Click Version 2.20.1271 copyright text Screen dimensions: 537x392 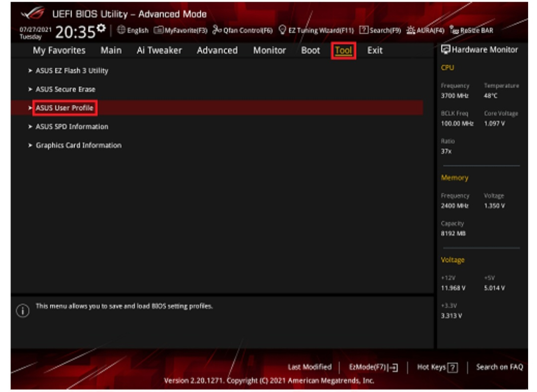pyautogui.click(x=269, y=381)
